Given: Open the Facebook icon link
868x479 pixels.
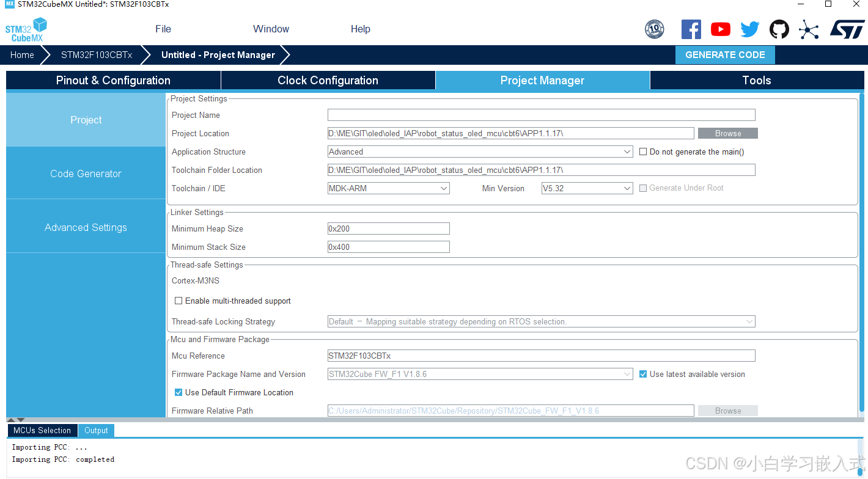Looking at the screenshot, I should (691, 29).
